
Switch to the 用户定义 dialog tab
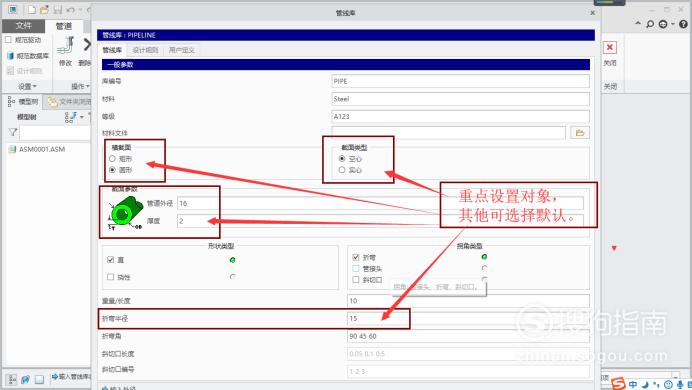tap(181, 50)
